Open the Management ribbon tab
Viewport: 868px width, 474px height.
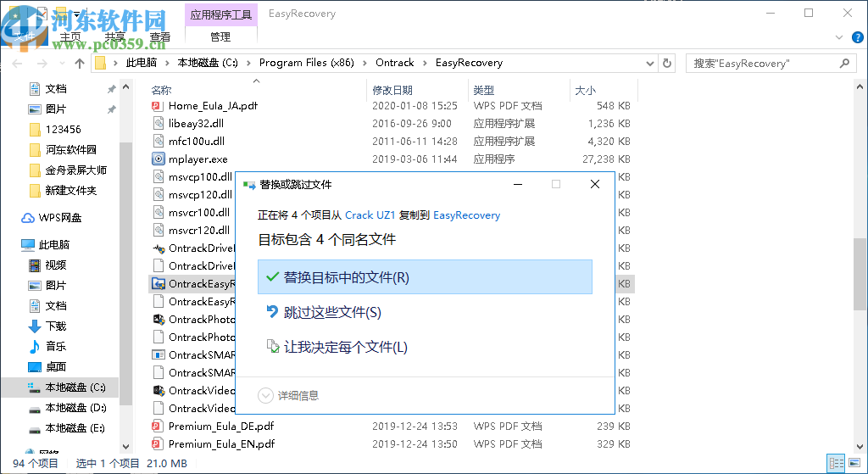(220, 37)
